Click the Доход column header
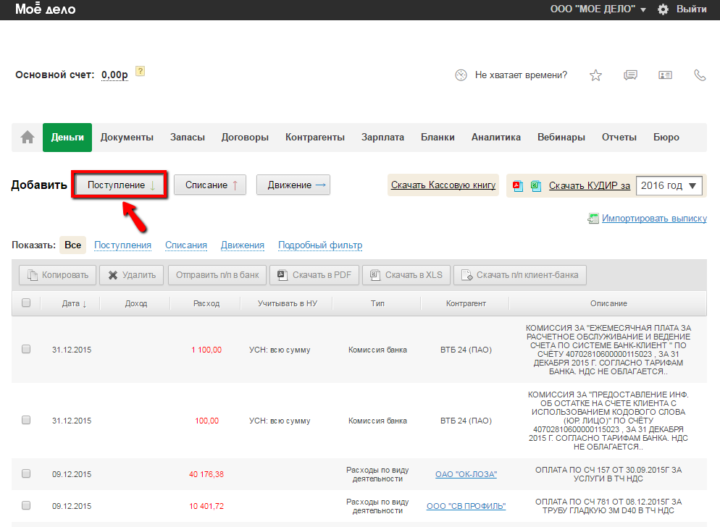This screenshot has height=527, width=720. click(x=136, y=303)
